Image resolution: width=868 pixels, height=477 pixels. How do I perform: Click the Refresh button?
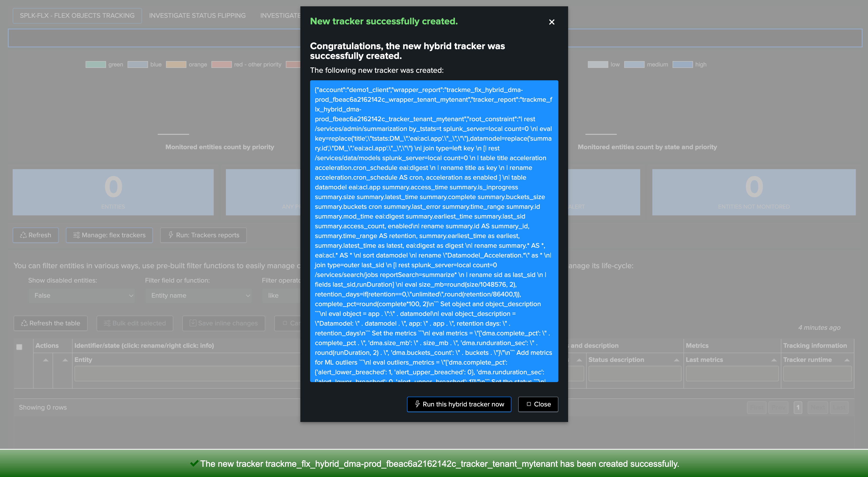pos(36,235)
